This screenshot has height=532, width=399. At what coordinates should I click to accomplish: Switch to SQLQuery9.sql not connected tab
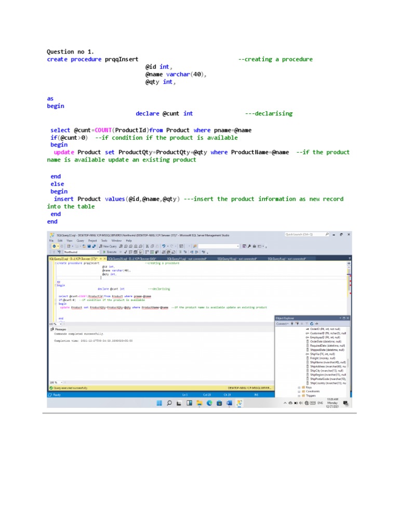point(287,259)
